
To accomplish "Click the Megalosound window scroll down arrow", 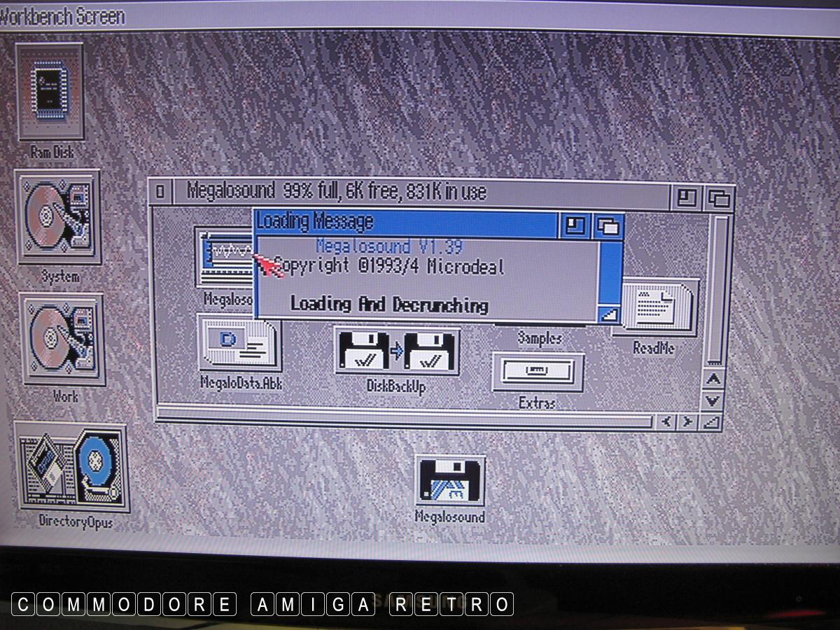I will [713, 400].
